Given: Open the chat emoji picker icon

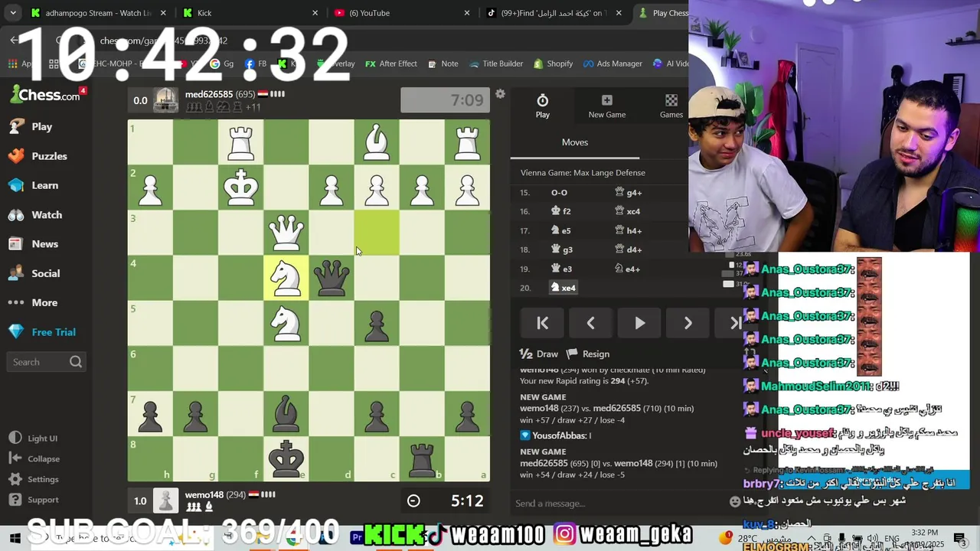Looking at the screenshot, I should pos(735,502).
